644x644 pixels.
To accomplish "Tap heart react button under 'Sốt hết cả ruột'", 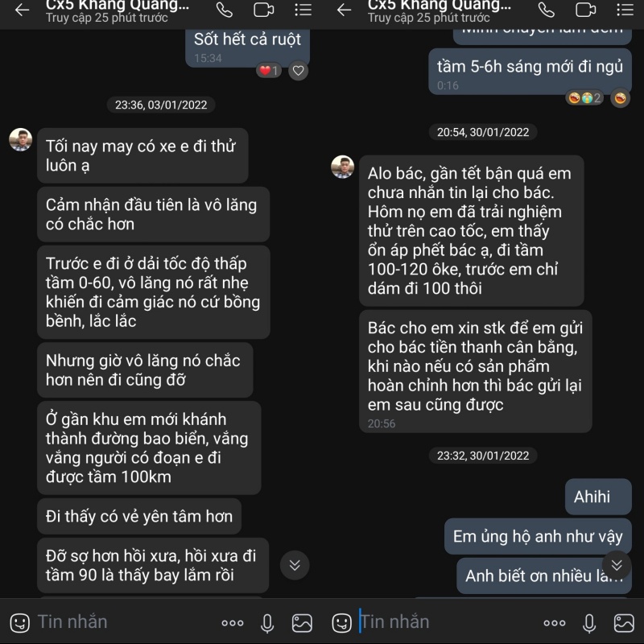I will point(298,71).
